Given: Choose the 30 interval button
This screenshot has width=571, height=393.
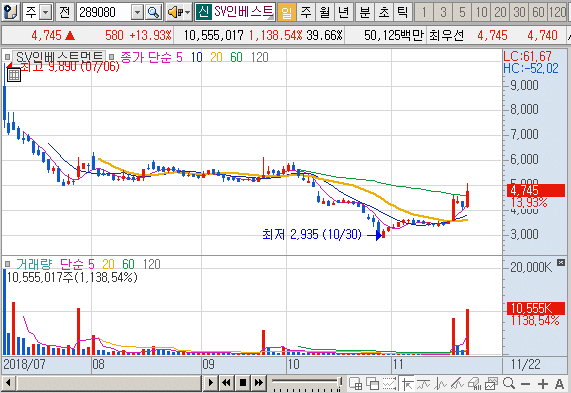Looking at the screenshot, I should tap(519, 12).
